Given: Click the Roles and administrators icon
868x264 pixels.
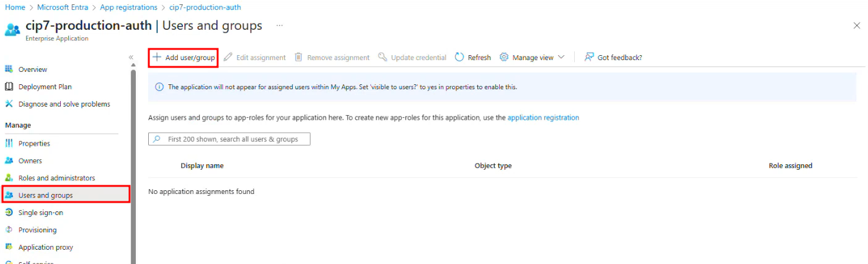Looking at the screenshot, I should pyautogui.click(x=9, y=178).
